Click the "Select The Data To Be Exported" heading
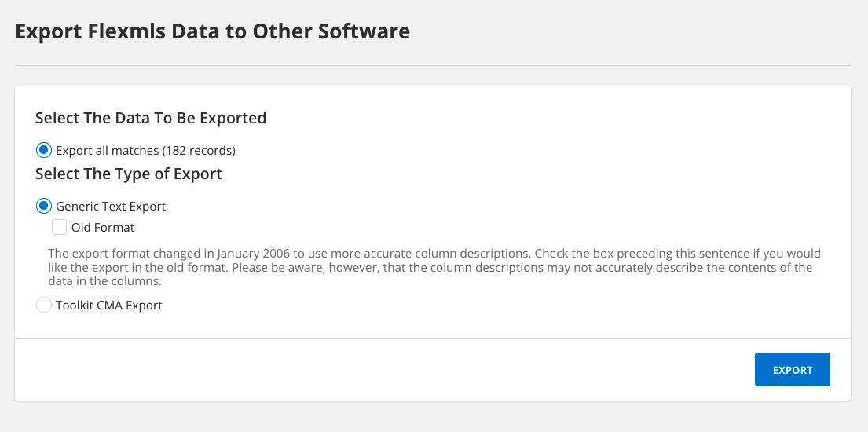 151,118
